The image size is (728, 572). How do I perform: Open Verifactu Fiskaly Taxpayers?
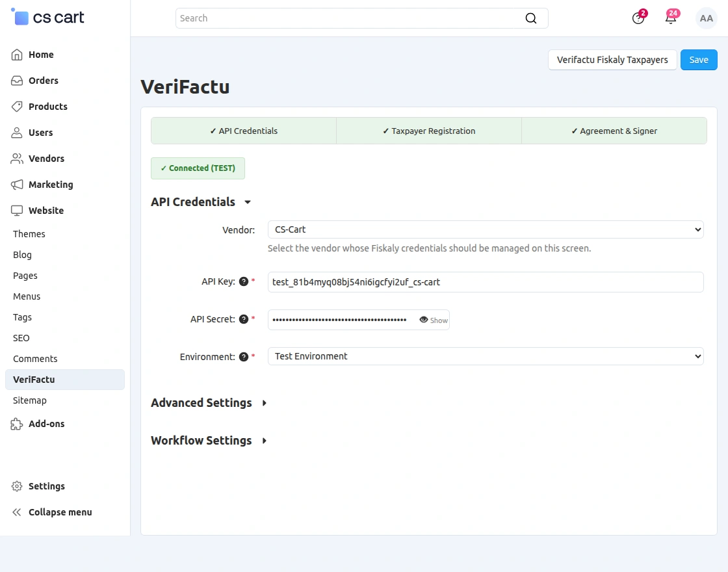coord(612,60)
